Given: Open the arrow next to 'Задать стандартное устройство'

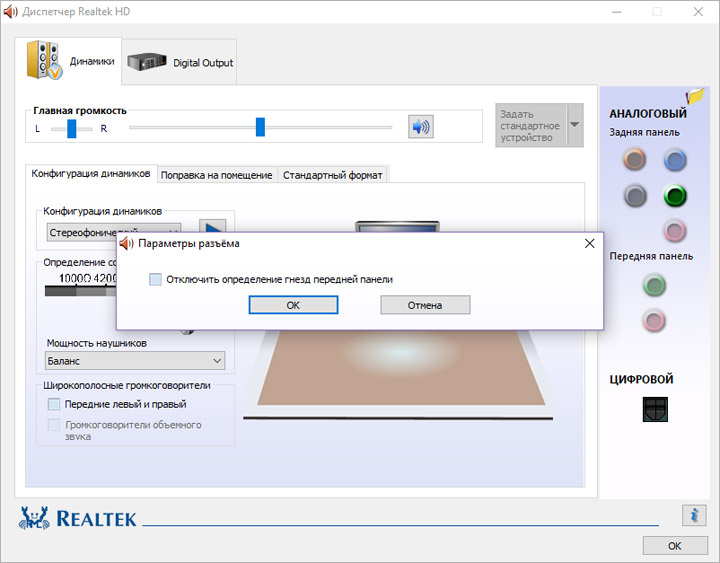Looking at the screenshot, I should 574,125.
